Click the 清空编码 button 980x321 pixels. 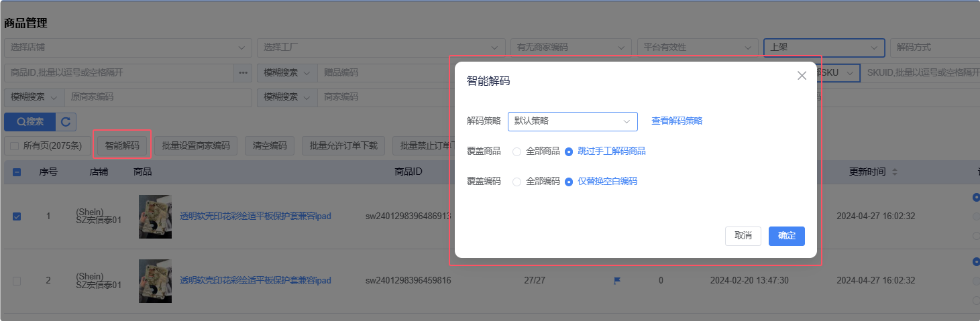tap(270, 145)
